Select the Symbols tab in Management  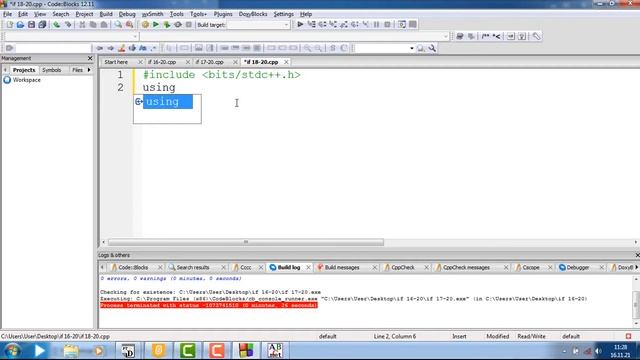(52, 70)
